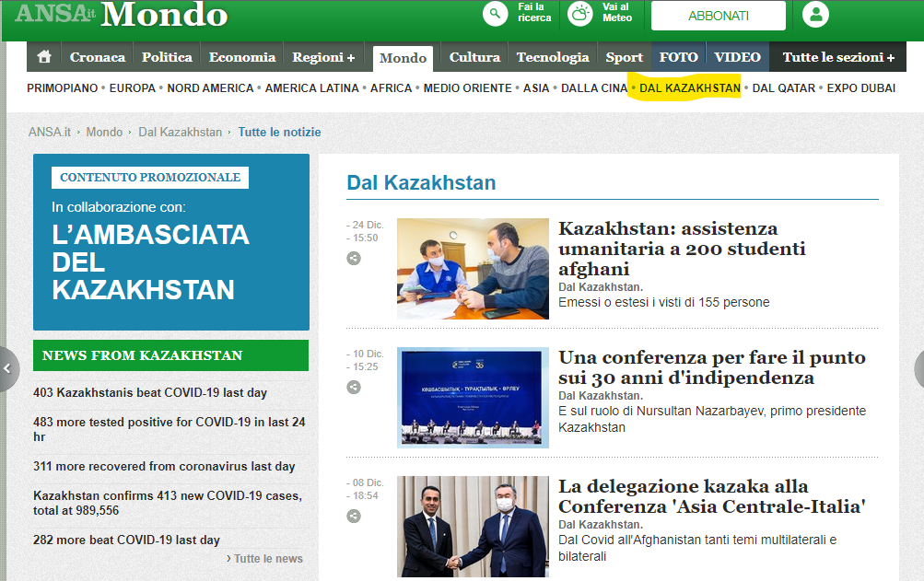The width and height of the screenshot is (924, 581).
Task: Open NORD AMERICA subsection
Action: click(x=210, y=88)
